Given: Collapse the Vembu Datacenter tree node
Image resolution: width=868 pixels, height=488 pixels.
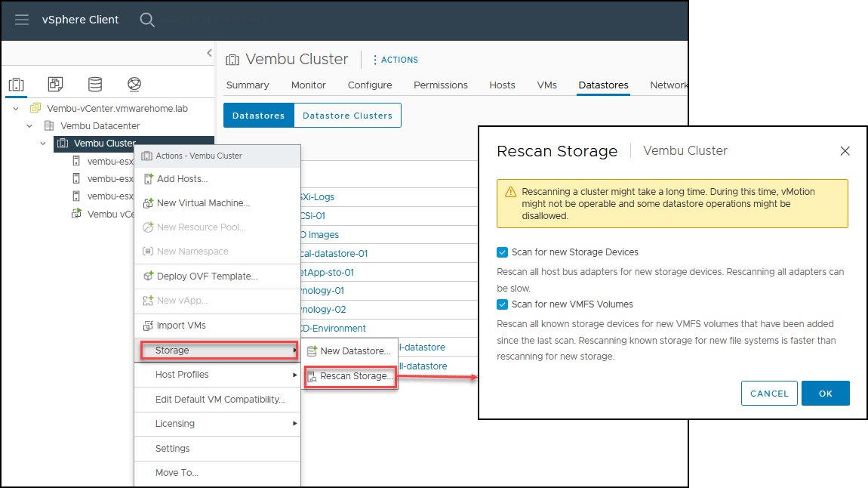Looking at the screenshot, I should click(x=29, y=125).
